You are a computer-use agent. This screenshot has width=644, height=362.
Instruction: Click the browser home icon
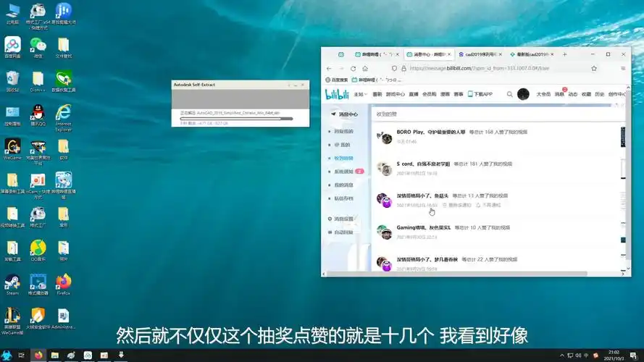click(368, 68)
